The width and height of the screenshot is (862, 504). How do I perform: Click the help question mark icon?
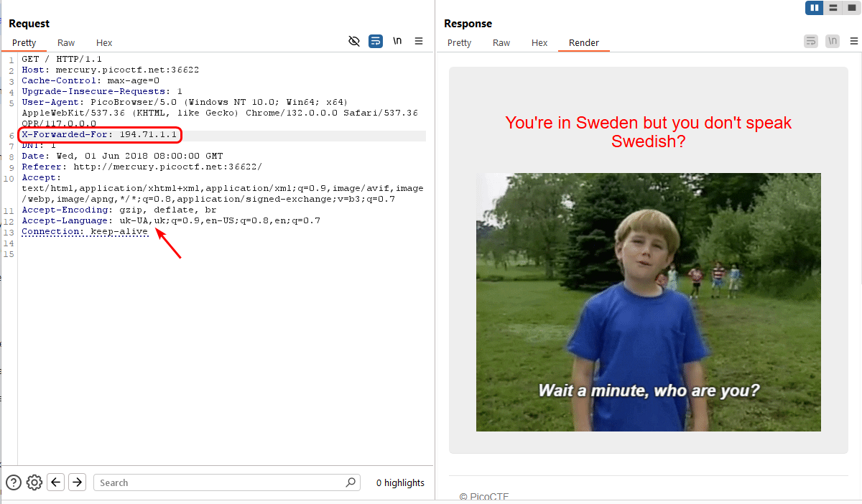pos(14,482)
